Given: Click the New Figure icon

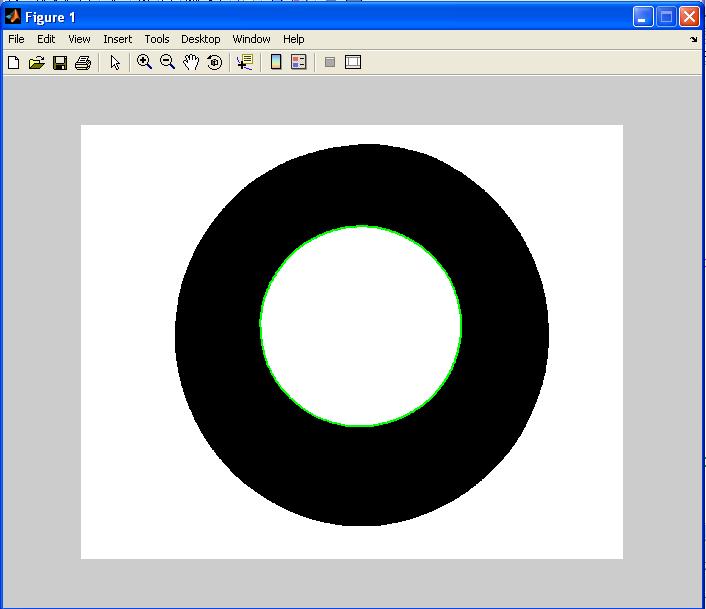Looking at the screenshot, I should click(x=14, y=62).
